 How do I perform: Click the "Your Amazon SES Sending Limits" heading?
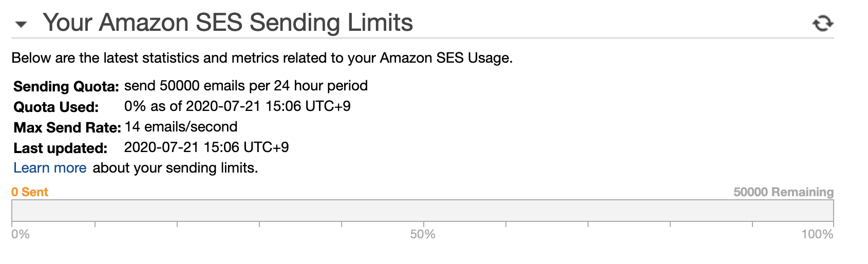pos(228,23)
